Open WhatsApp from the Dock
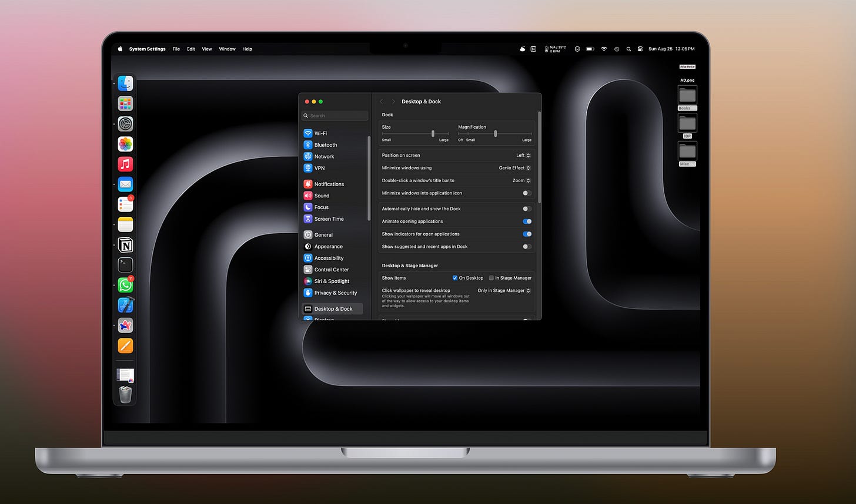Viewport: 856px width, 504px height. point(125,285)
